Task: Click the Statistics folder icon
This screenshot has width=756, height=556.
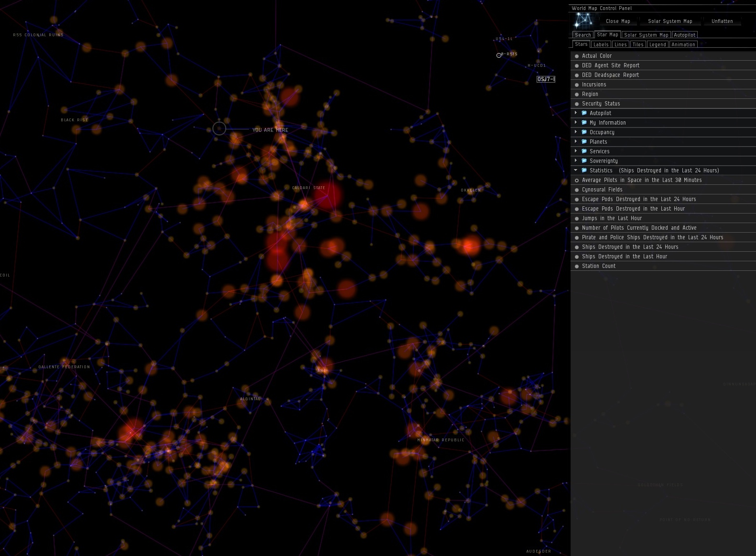Action: pyautogui.click(x=584, y=171)
